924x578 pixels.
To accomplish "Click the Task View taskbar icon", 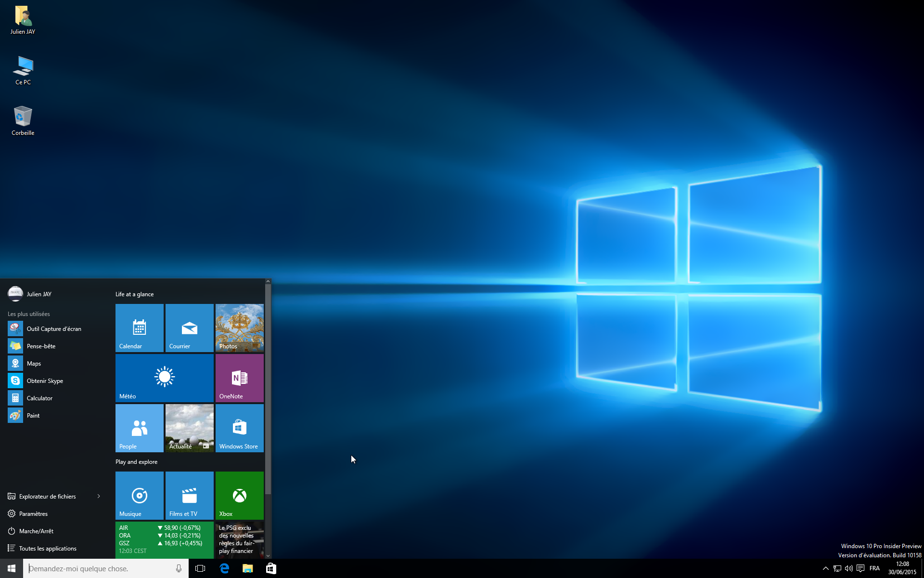I will point(200,568).
